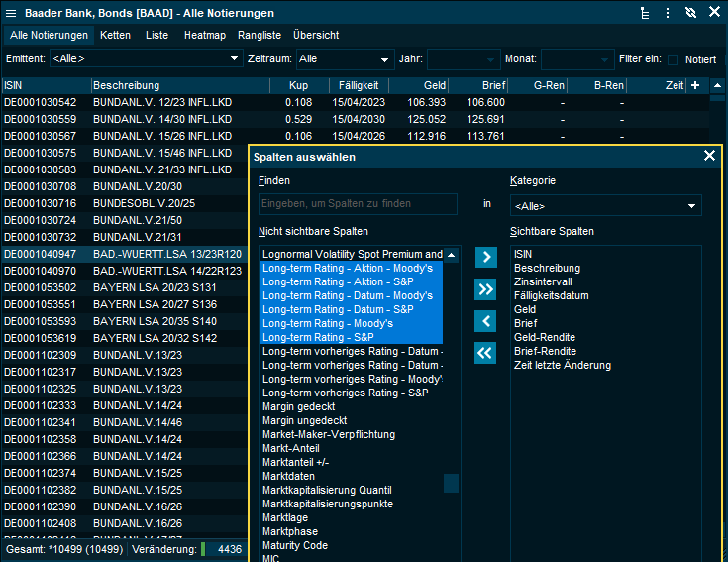The height and width of the screenshot is (562, 728).
Task: Expand the Emittent dropdown
Action: point(146,59)
